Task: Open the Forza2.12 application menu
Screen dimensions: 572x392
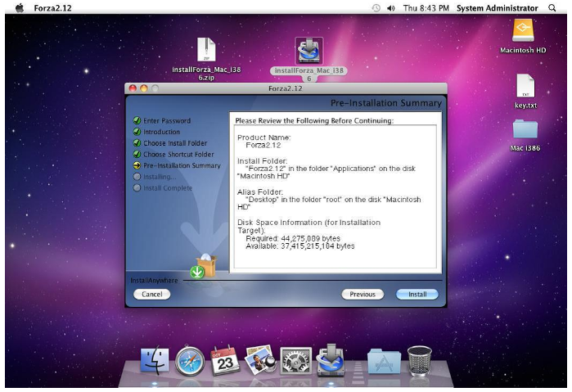Action: pos(52,8)
